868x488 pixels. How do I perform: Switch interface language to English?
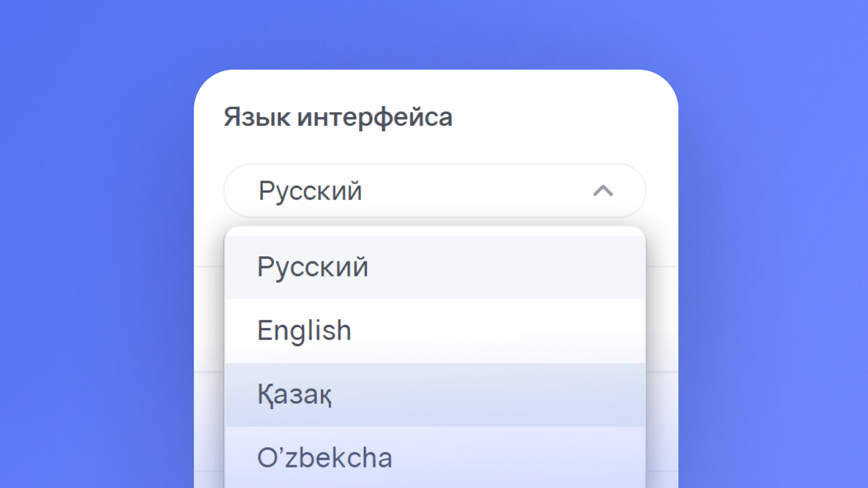[304, 331]
